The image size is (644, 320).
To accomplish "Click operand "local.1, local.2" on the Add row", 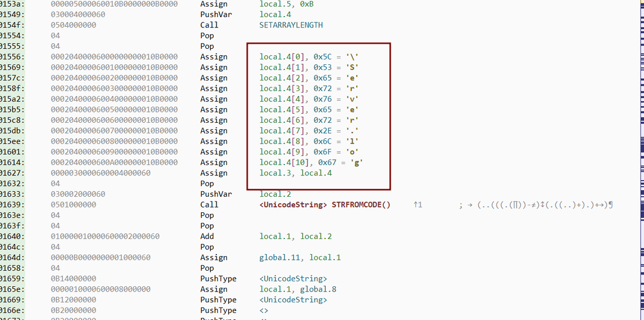I will coord(296,236).
